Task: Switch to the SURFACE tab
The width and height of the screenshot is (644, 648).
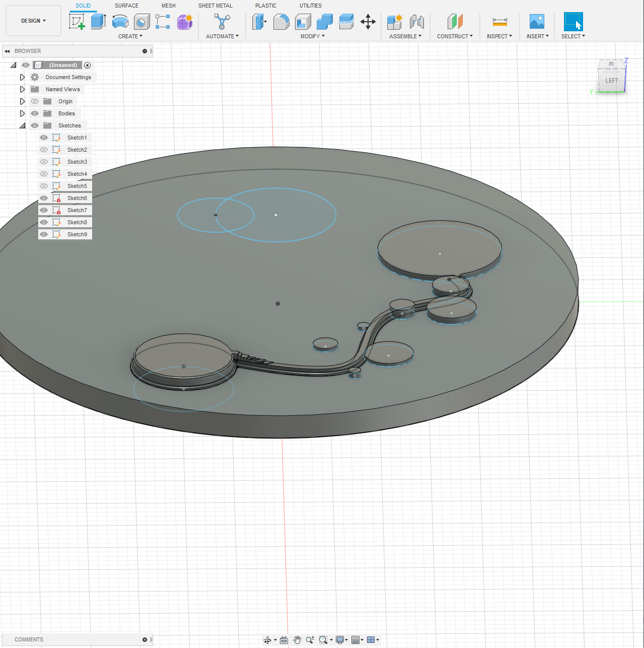Action: click(x=126, y=6)
